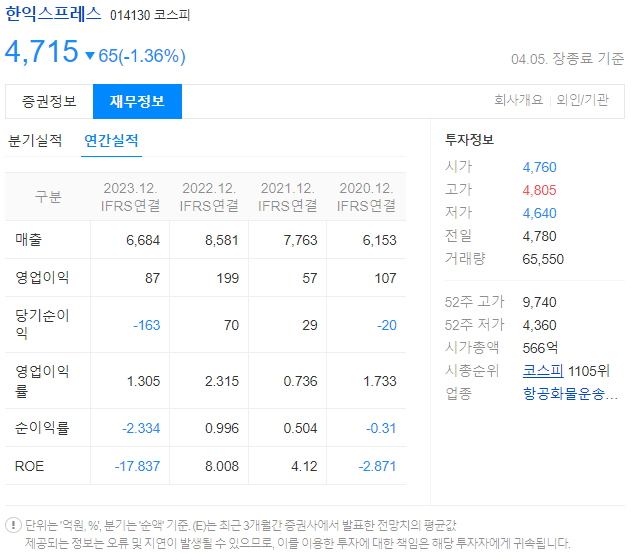Click the 영업이익률 row label
631x560 pixels.
tap(42, 381)
